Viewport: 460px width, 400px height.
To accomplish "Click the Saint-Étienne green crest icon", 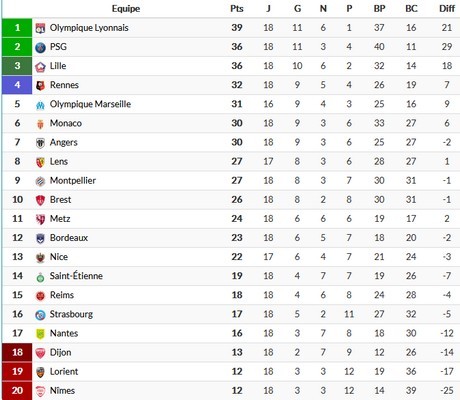I will tap(40, 277).
